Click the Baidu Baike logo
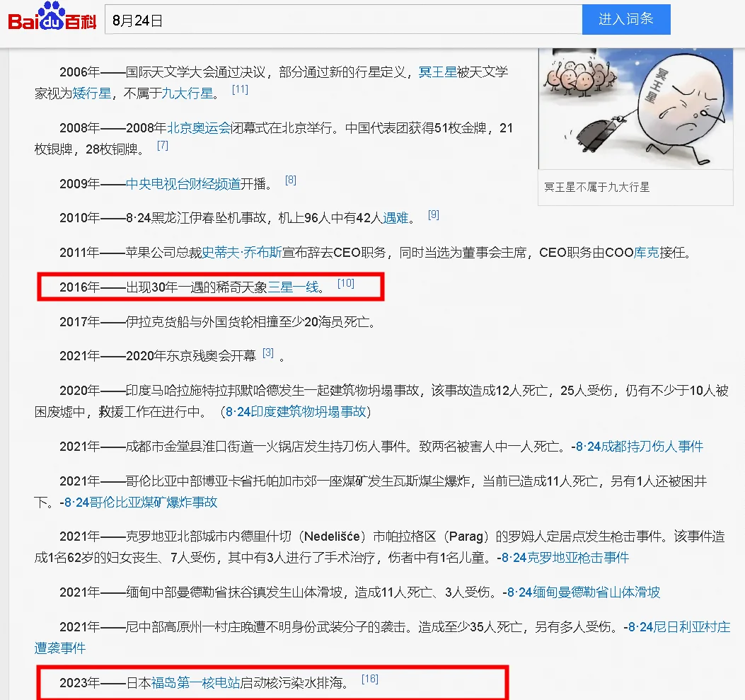 [x=52, y=17]
